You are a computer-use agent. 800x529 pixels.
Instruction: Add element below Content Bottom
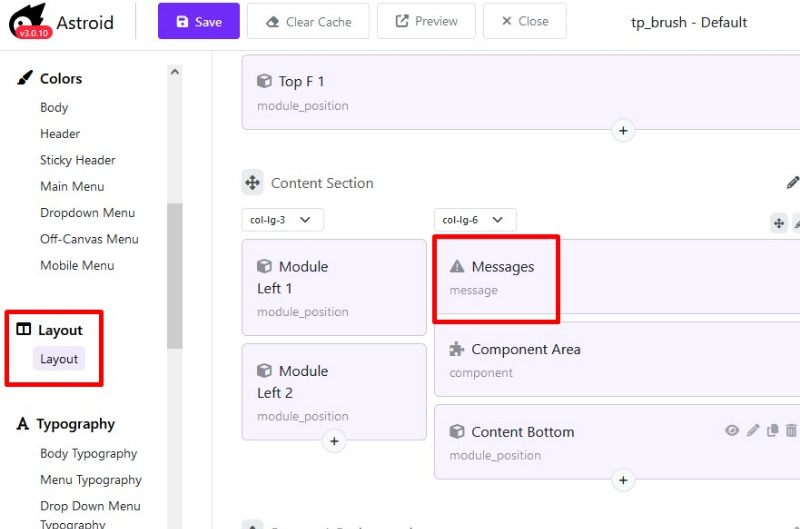[x=623, y=480]
